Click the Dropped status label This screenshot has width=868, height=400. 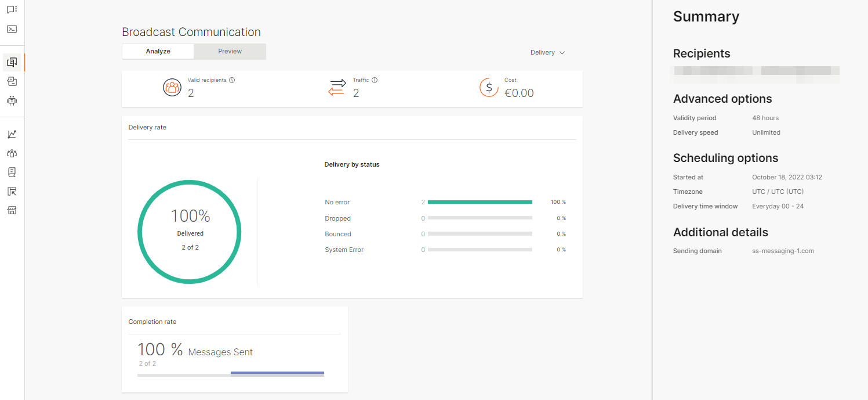click(x=337, y=218)
